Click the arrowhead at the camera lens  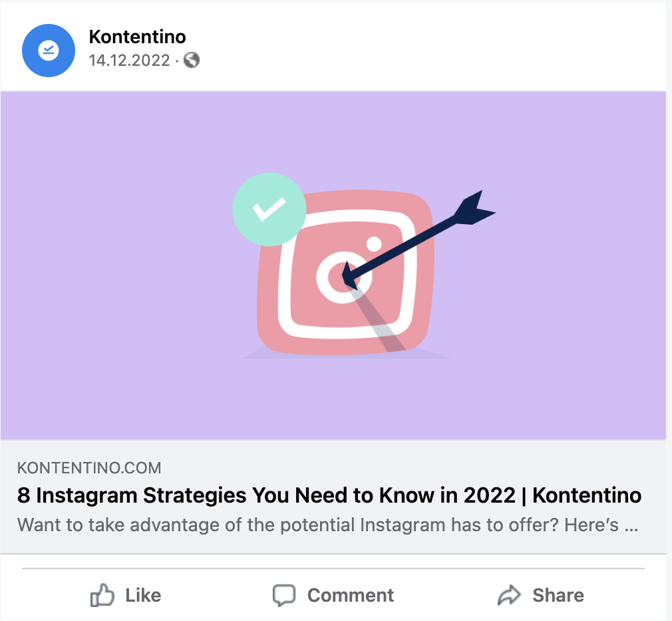click(x=350, y=276)
